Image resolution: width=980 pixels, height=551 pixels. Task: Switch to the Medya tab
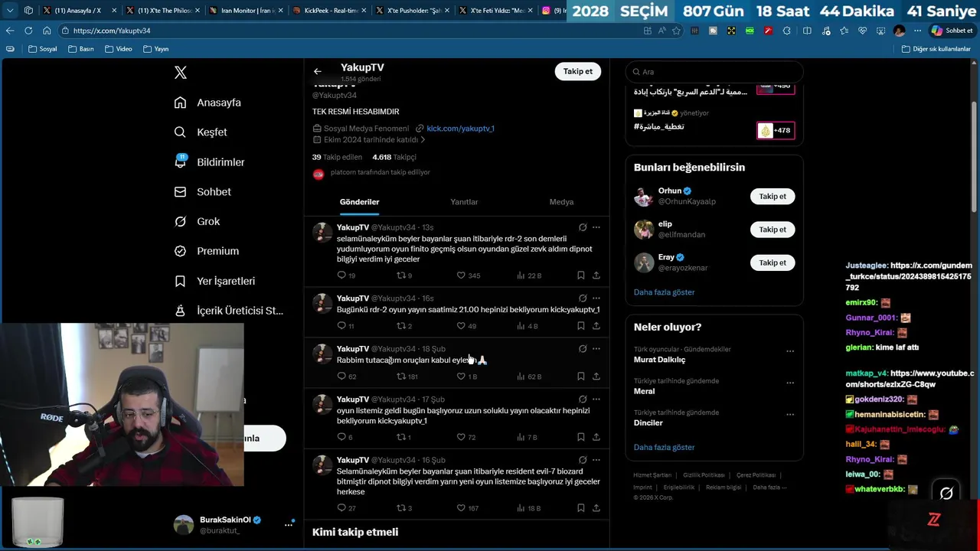[x=561, y=202]
